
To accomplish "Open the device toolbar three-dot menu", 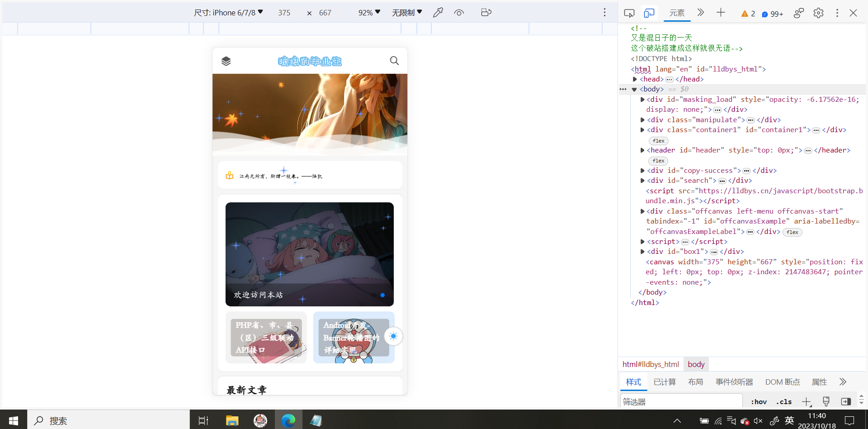I will tap(604, 13).
